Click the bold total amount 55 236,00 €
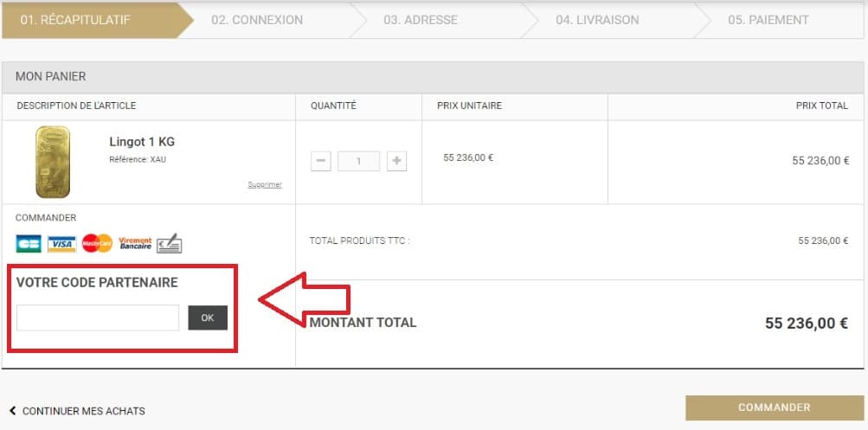The image size is (868, 430). tap(806, 324)
